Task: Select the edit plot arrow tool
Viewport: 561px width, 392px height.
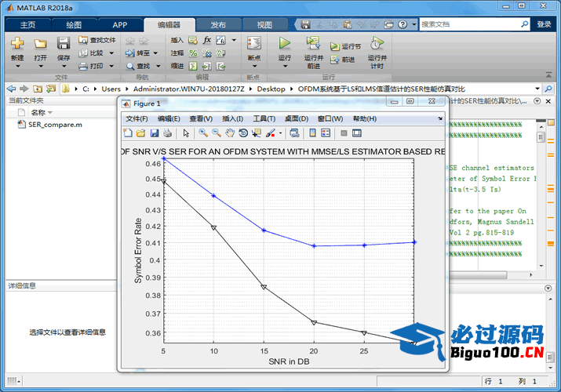Action: tap(186, 133)
